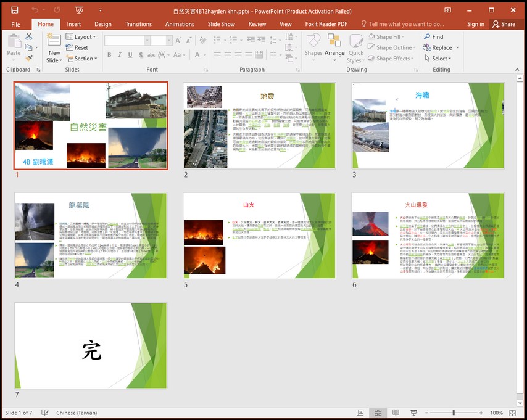Open the Foxit Reader PDF tab

tap(326, 24)
